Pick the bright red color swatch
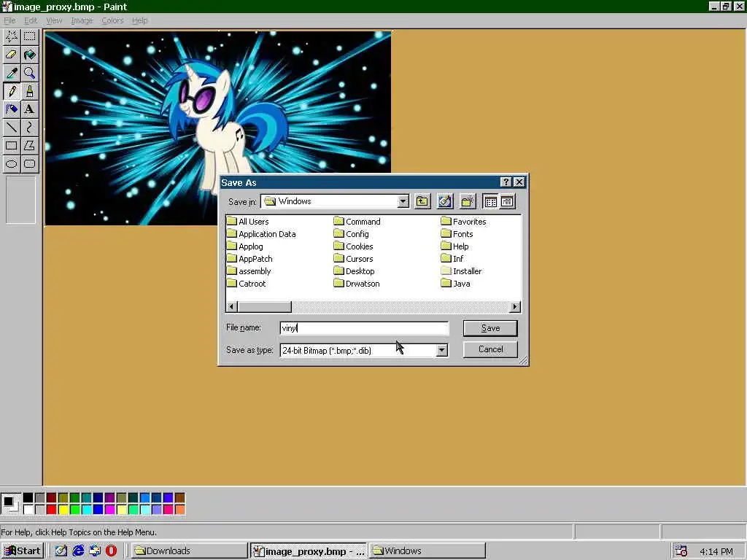 pos(52,510)
